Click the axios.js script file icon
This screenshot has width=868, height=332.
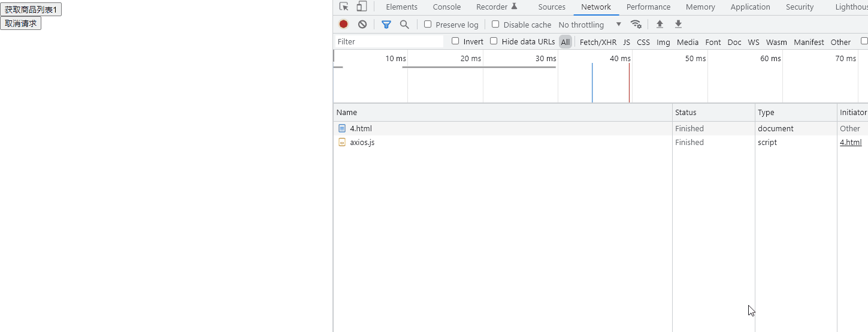[342, 142]
